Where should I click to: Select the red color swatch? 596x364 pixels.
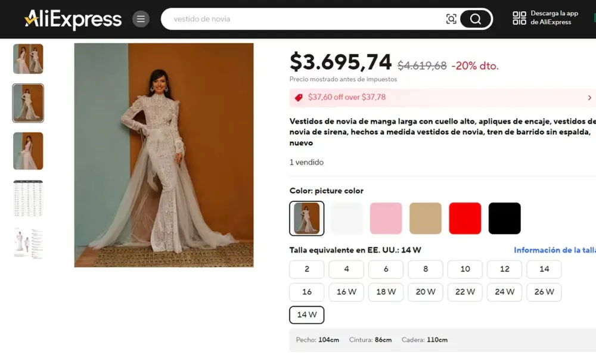click(465, 218)
